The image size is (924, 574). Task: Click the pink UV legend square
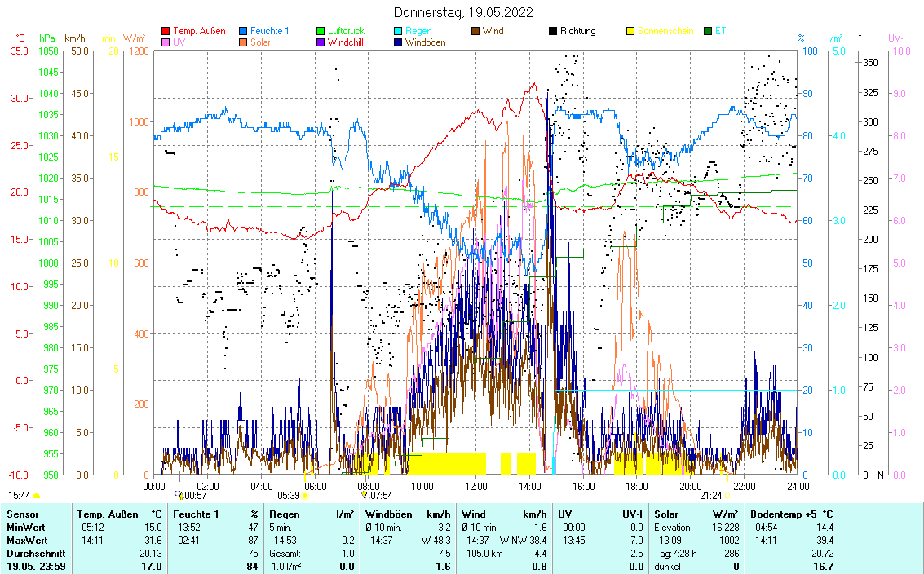[166, 42]
